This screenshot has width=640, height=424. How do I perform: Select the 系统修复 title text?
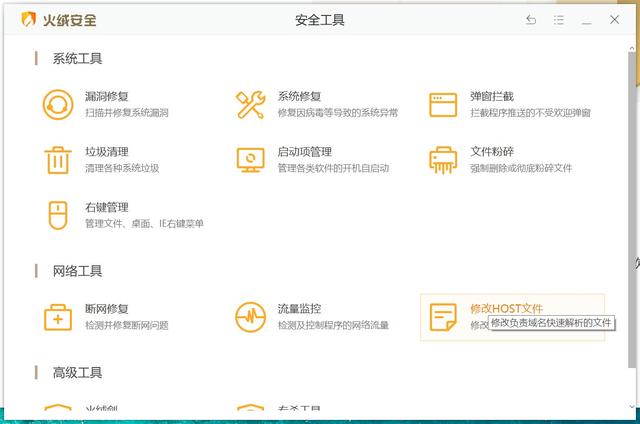[x=299, y=96]
